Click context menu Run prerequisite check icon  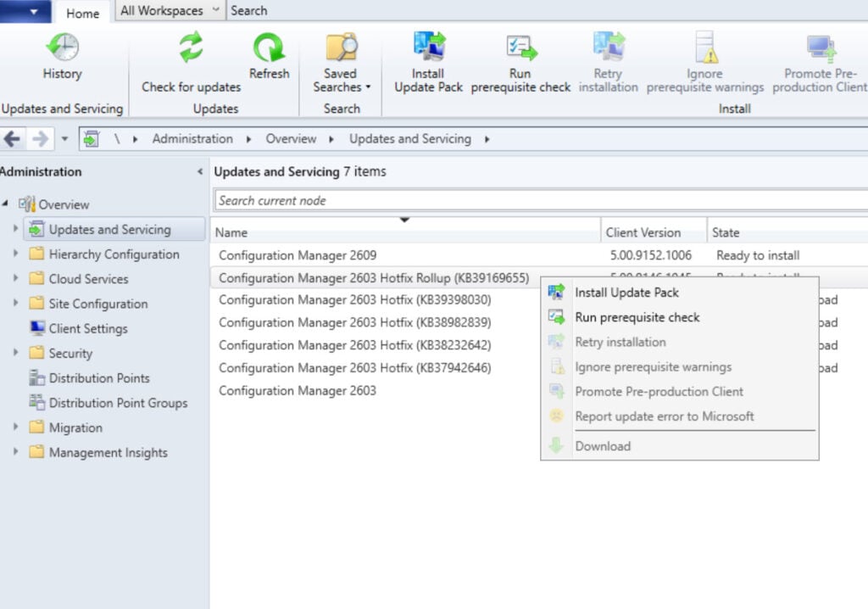556,317
